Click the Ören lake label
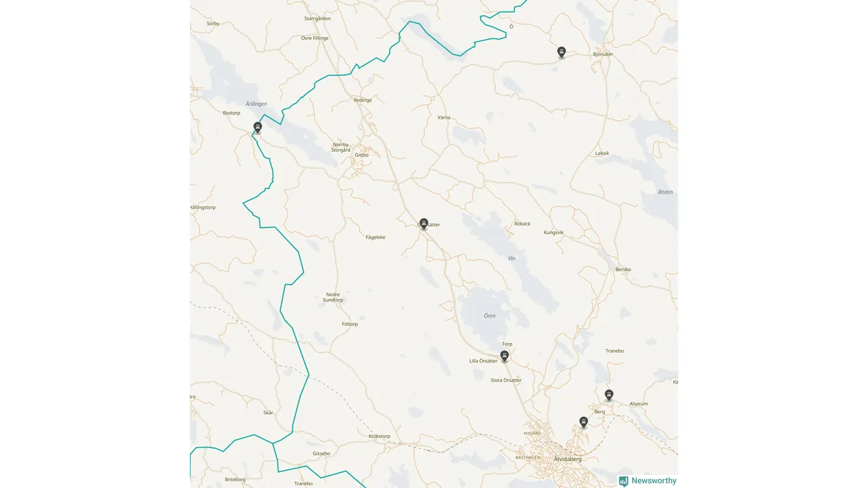 (490, 316)
